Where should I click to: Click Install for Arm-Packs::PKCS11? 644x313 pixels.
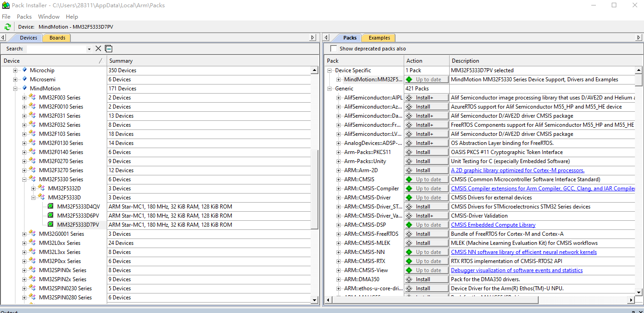click(x=426, y=152)
